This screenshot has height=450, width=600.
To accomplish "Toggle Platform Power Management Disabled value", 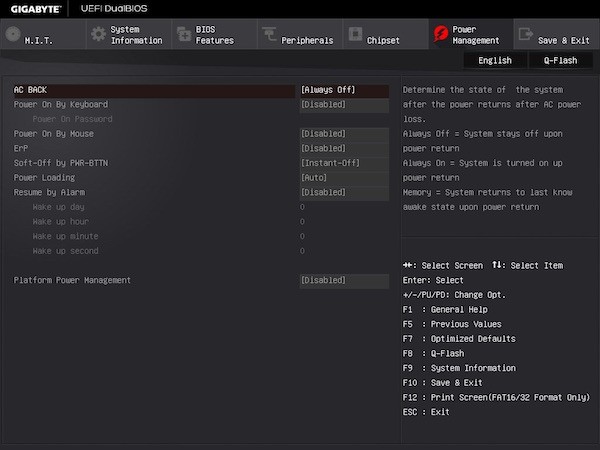I will click(x=344, y=280).
